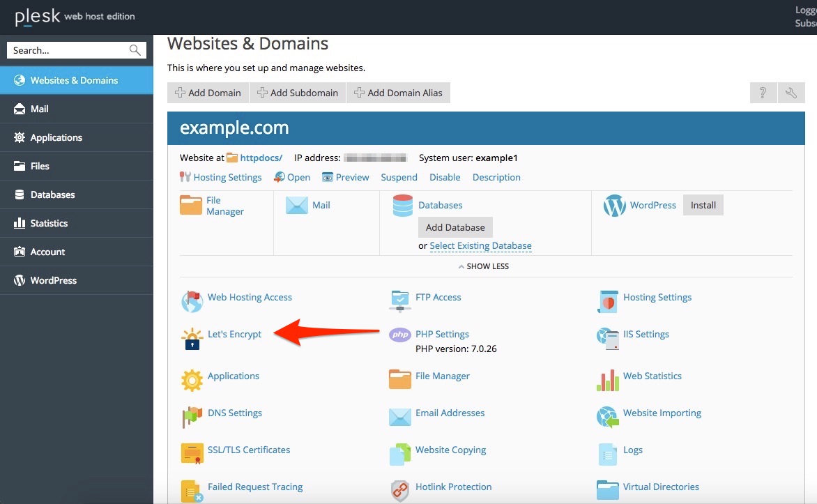Click the Open site link
Screen dimensions: 817x504
click(298, 177)
